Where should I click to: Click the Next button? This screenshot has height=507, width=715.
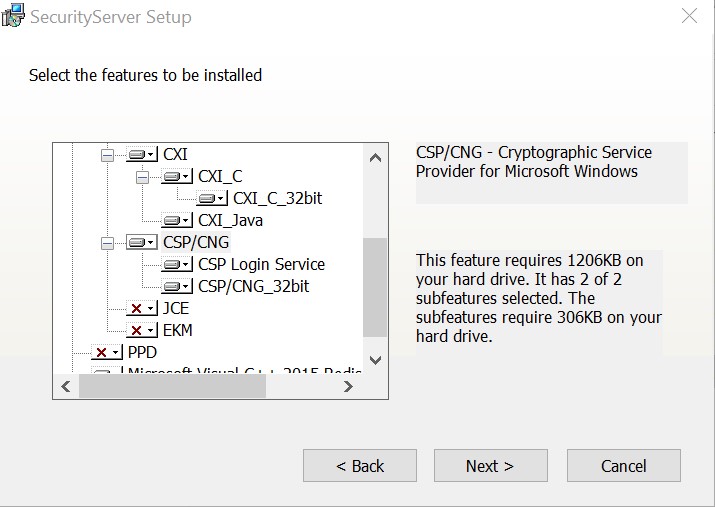[x=491, y=466]
